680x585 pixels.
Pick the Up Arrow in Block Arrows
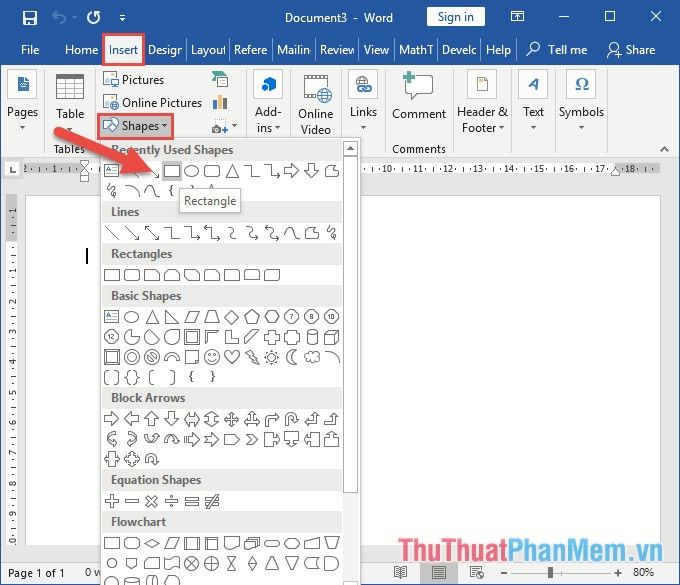click(x=151, y=419)
